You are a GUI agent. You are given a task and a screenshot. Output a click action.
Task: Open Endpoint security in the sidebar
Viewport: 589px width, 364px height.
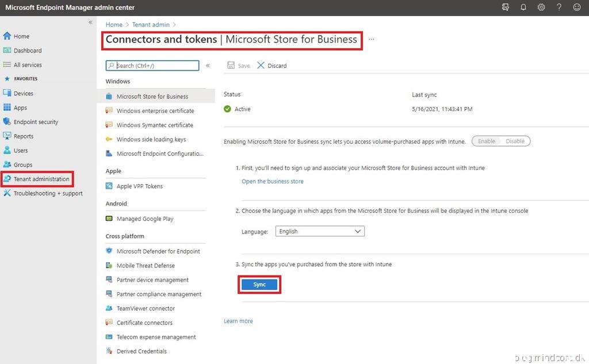36,122
